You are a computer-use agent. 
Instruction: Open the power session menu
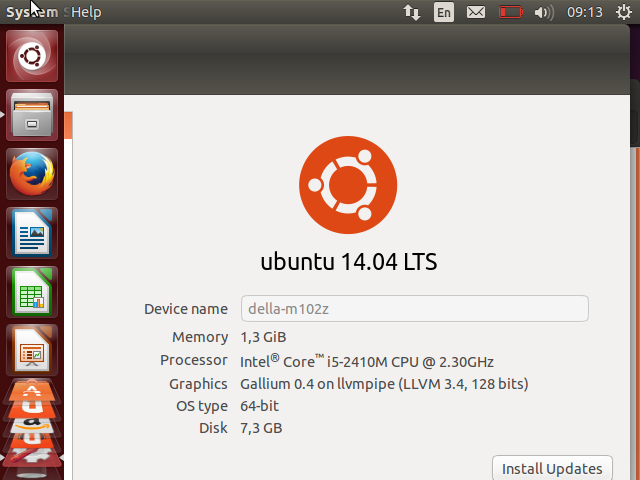(x=624, y=12)
